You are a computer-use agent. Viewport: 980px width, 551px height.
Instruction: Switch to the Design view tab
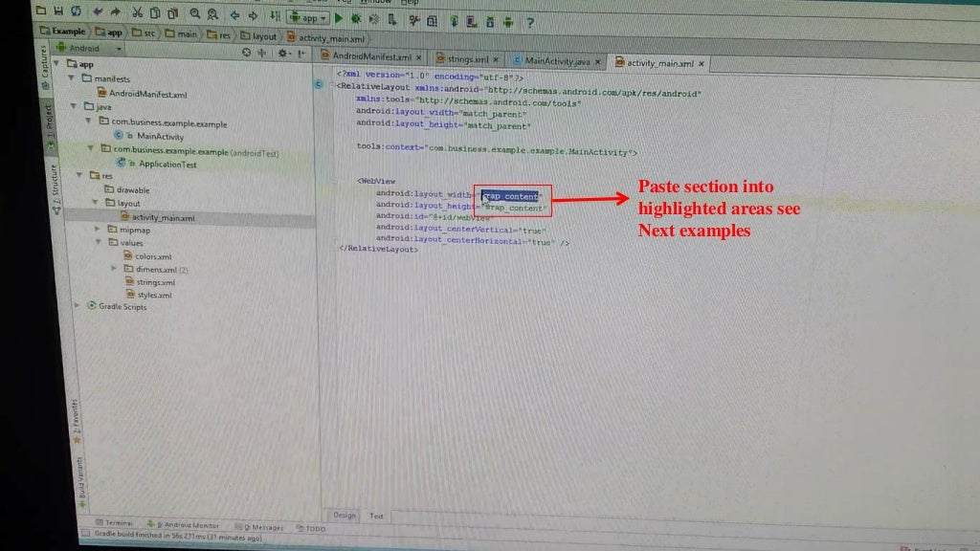[345, 516]
